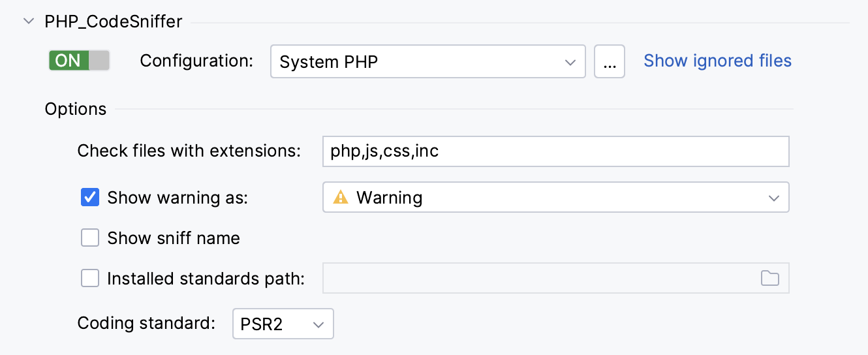Enable the Installed standards path checkbox

tap(90, 279)
